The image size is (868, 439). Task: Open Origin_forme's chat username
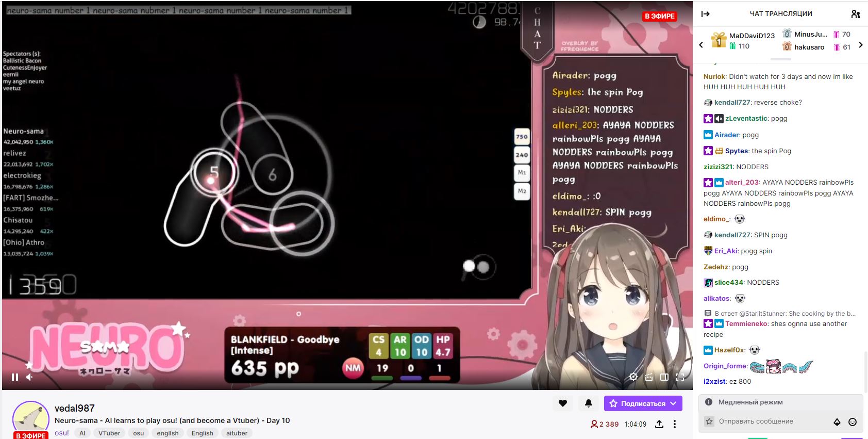[725, 366]
